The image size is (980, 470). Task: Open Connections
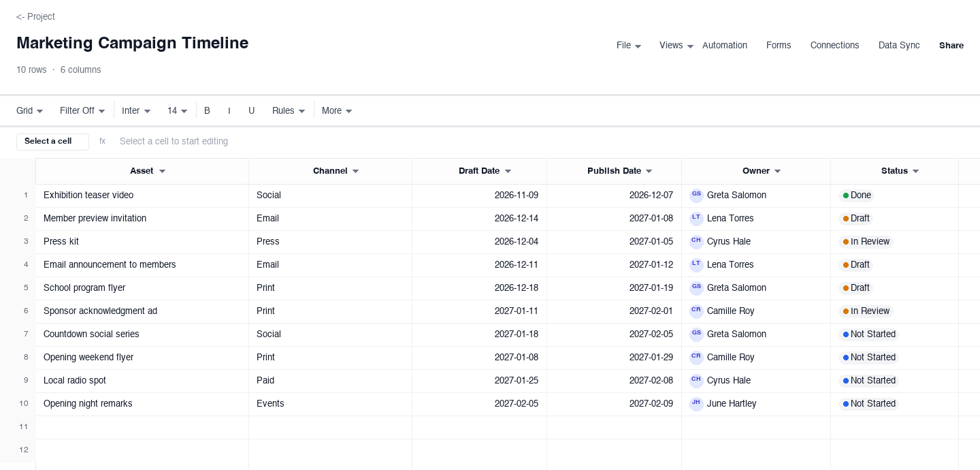click(834, 46)
